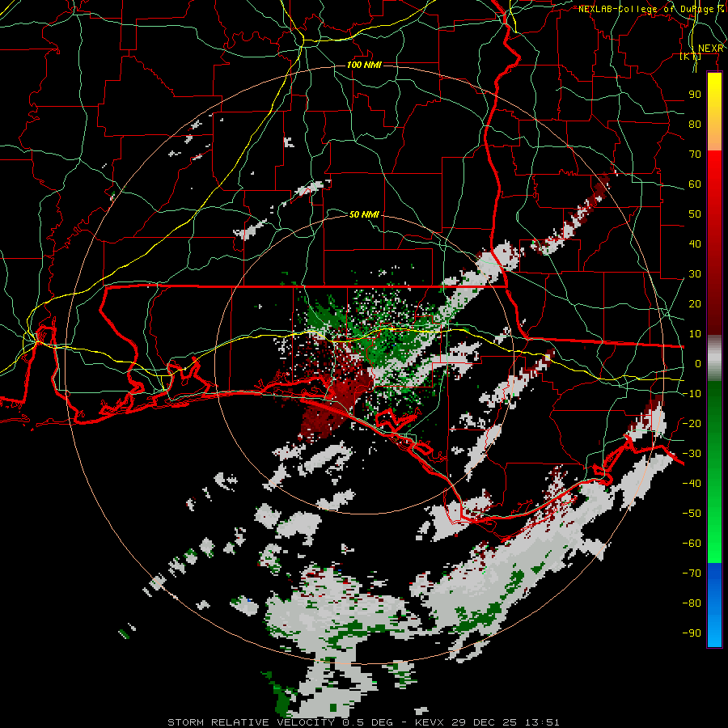Click the -80 value on the velocity scale
Image resolution: width=728 pixels, height=728 pixels.
click(x=692, y=603)
